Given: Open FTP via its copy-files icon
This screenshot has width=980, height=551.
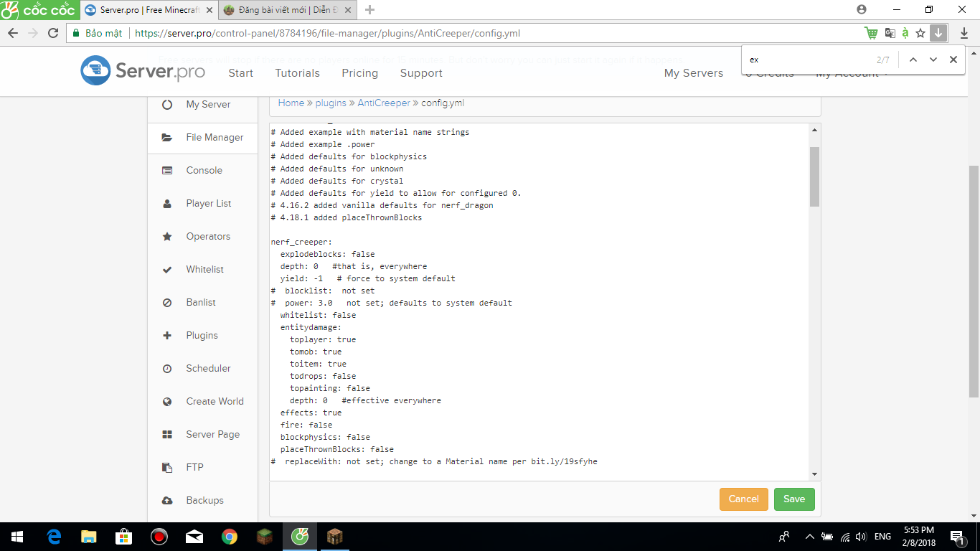Looking at the screenshot, I should tap(167, 467).
